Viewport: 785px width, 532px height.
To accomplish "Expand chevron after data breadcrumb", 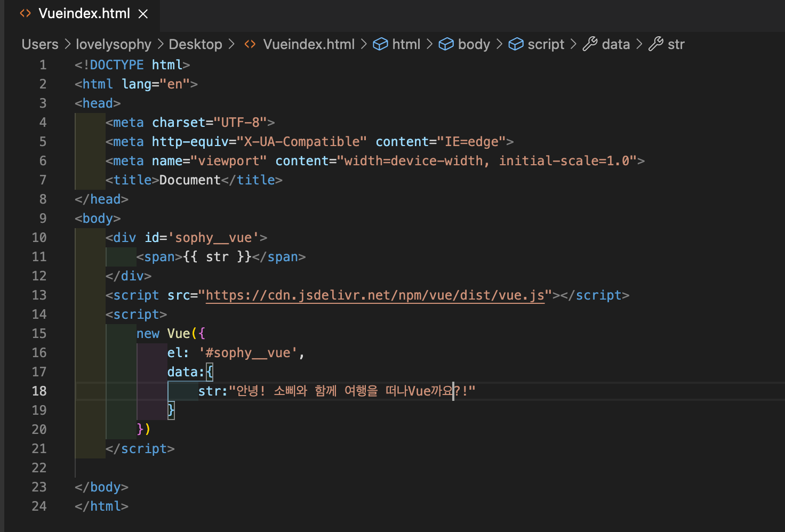I will [639, 44].
